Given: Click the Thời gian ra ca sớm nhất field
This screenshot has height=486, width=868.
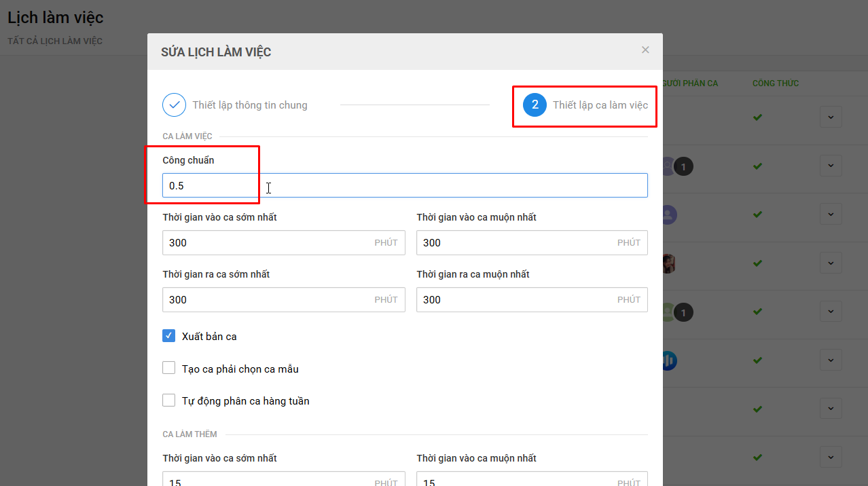Looking at the screenshot, I should coord(284,300).
